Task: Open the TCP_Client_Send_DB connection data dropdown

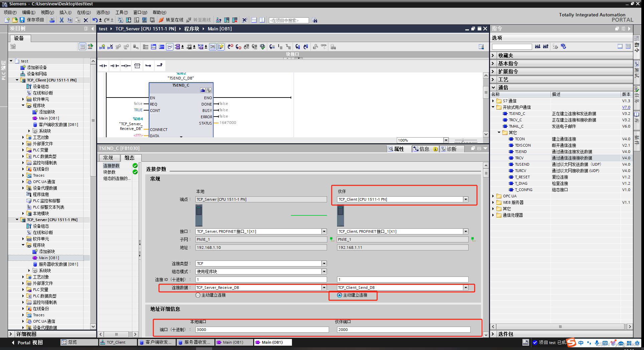Action: point(466,288)
